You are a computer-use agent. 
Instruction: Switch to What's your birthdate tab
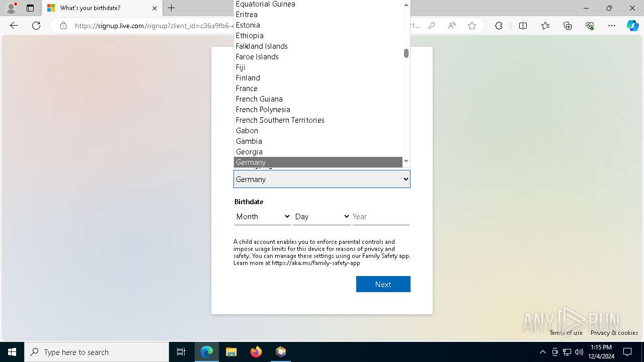(x=102, y=8)
